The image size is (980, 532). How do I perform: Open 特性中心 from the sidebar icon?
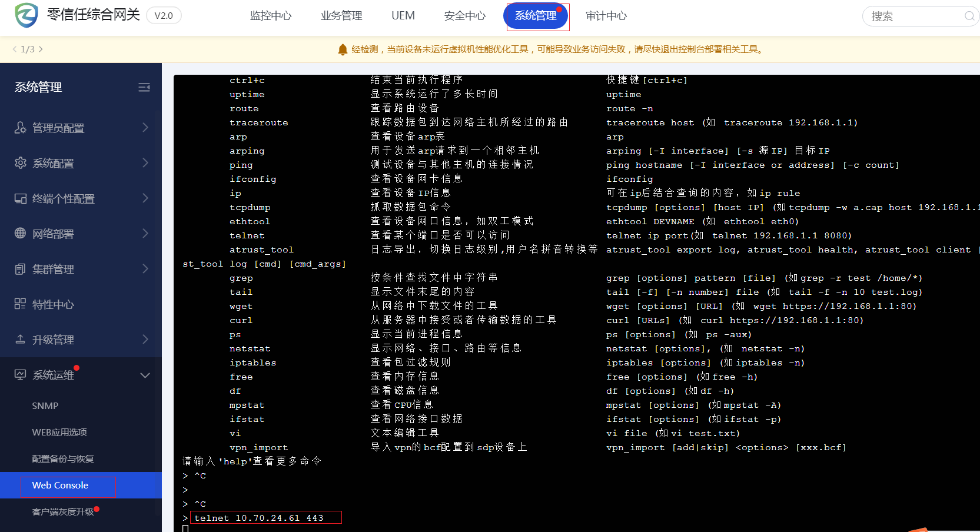click(x=19, y=304)
